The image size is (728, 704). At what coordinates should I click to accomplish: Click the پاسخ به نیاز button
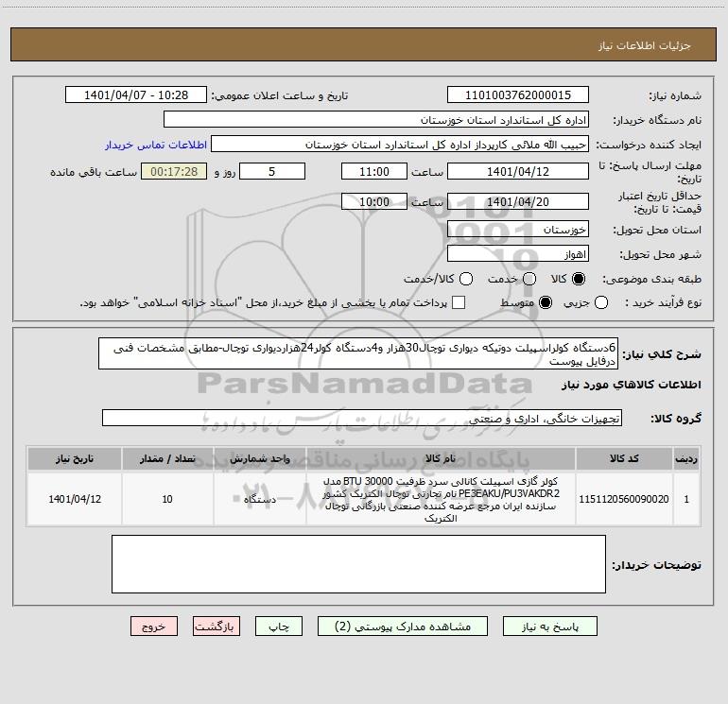[549, 627]
